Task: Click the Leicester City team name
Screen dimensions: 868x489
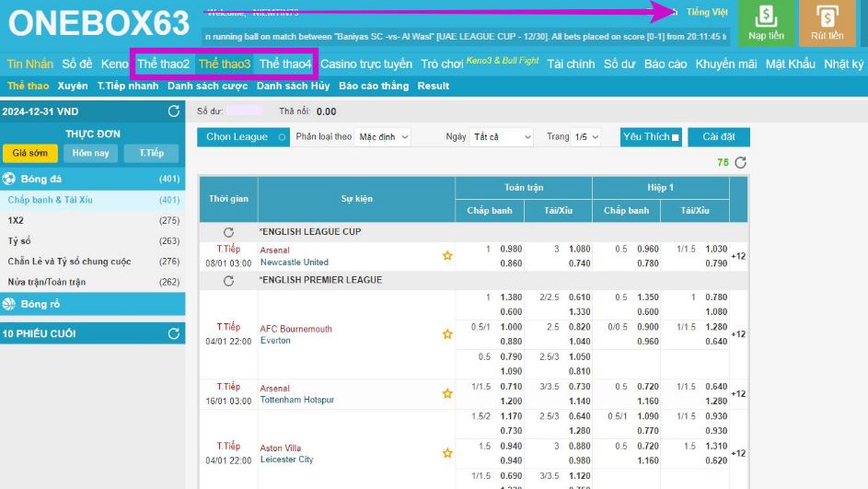Action: (x=287, y=460)
